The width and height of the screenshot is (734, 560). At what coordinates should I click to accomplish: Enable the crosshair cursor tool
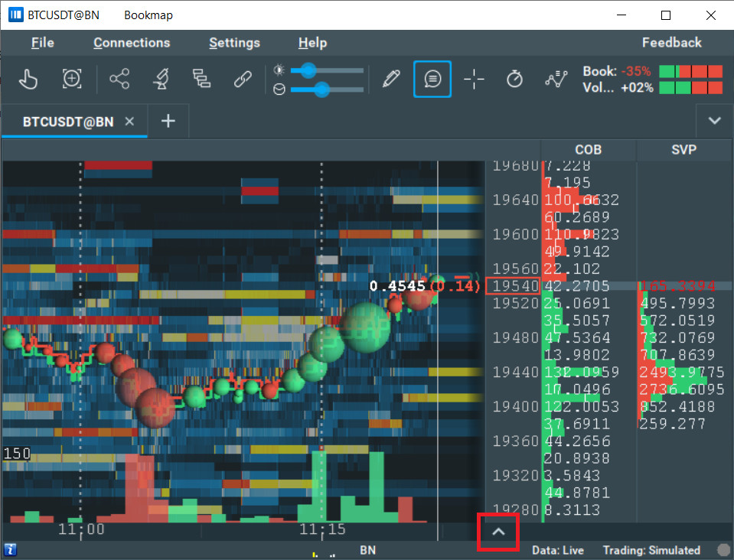(x=474, y=79)
